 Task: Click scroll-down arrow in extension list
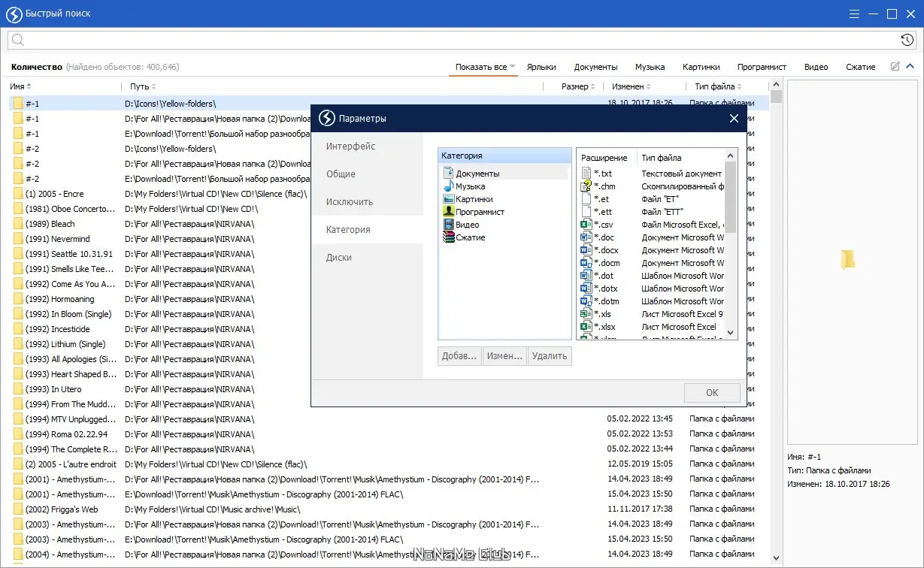pos(730,332)
